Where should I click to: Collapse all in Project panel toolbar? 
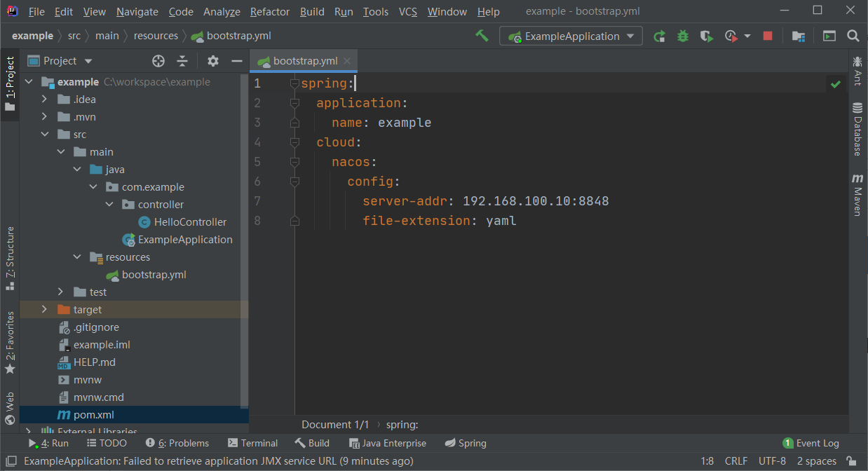coord(182,61)
